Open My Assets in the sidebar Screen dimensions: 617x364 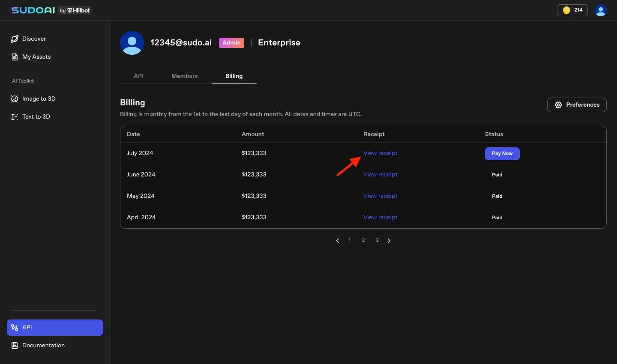point(55,57)
